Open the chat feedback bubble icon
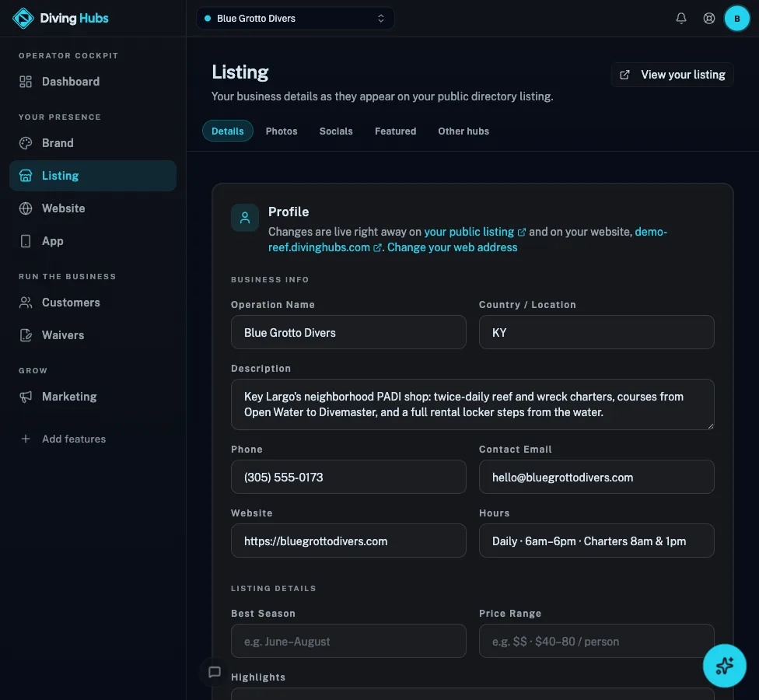Viewport: 759px width, 700px height. 215,672
